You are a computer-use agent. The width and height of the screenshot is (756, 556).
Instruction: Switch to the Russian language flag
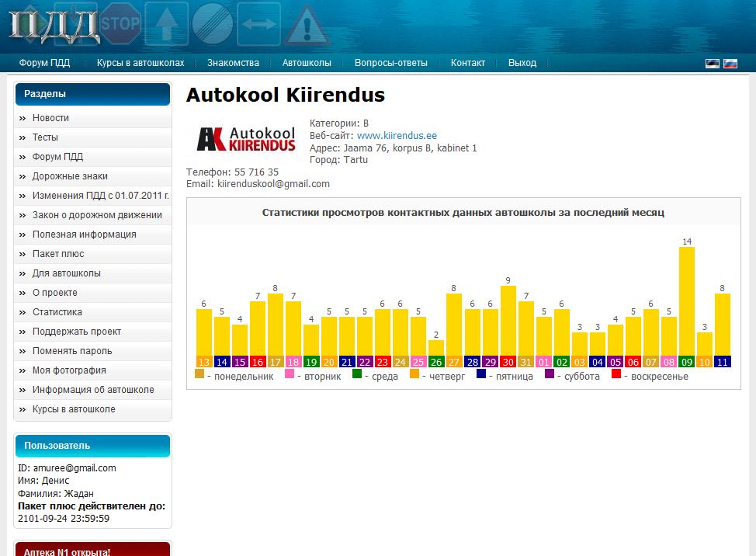pyautogui.click(x=730, y=64)
